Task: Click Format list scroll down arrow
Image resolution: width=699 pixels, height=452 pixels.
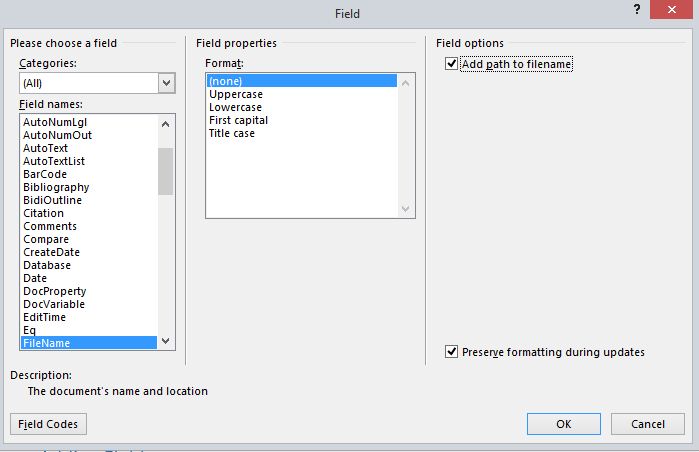Action: [406, 209]
